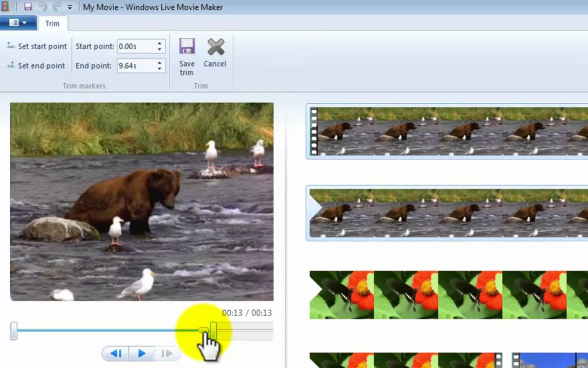Viewport: 588px width, 368px height.
Task: Click the Undo arrow in title bar
Action: [x=43, y=7]
